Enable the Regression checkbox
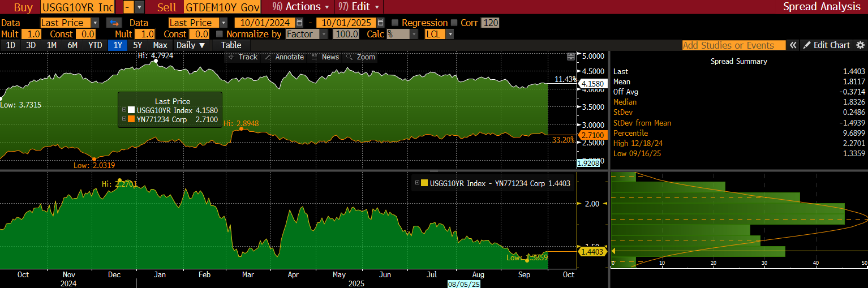 (x=395, y=23)
